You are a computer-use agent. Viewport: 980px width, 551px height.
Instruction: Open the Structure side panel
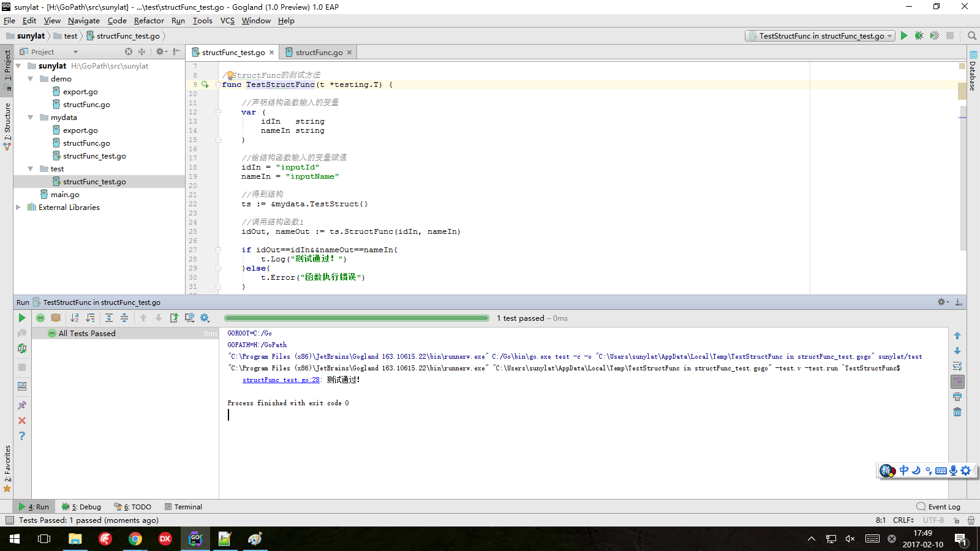pos(7,127)
